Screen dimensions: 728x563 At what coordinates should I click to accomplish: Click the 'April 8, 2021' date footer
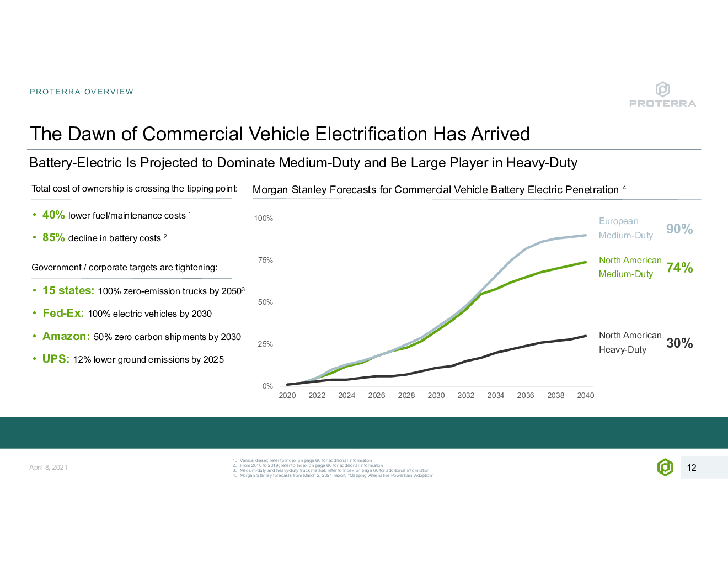(x=49, y=468)
